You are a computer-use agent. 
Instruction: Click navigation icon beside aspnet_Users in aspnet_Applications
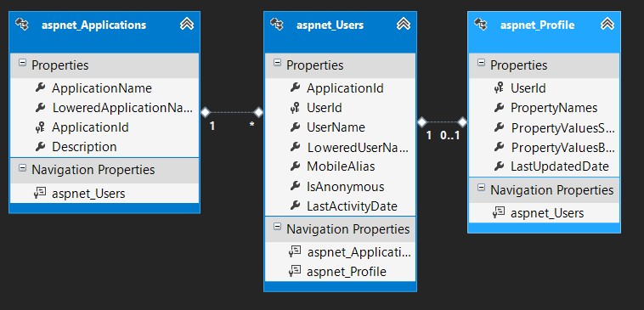tap(40, 194)
